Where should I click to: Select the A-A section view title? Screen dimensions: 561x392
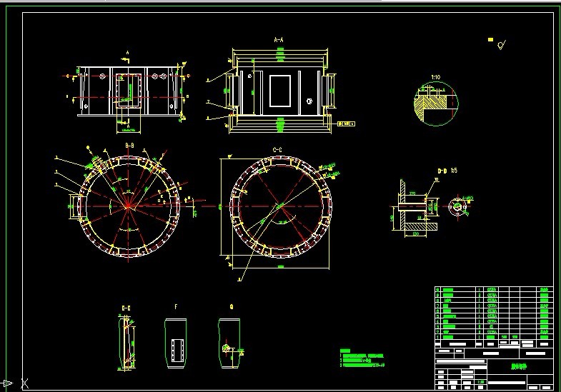(x=278, y=40)
